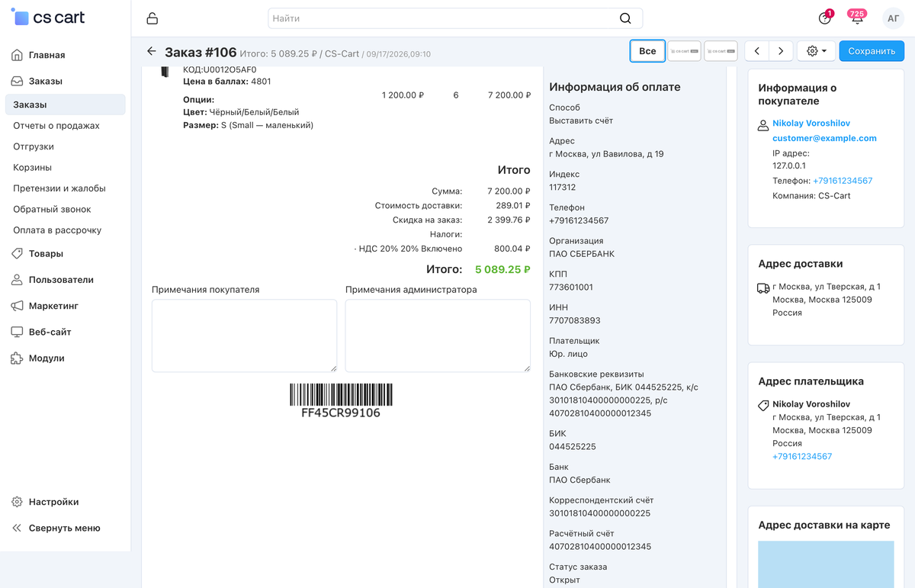Click the Сохранить button
Viewport: 915px width, 588px height.
tap(872, 51)
